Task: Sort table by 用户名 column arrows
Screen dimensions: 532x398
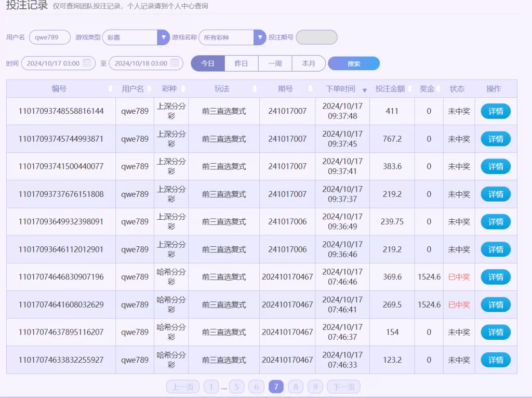Action: [x=149, y=89]
